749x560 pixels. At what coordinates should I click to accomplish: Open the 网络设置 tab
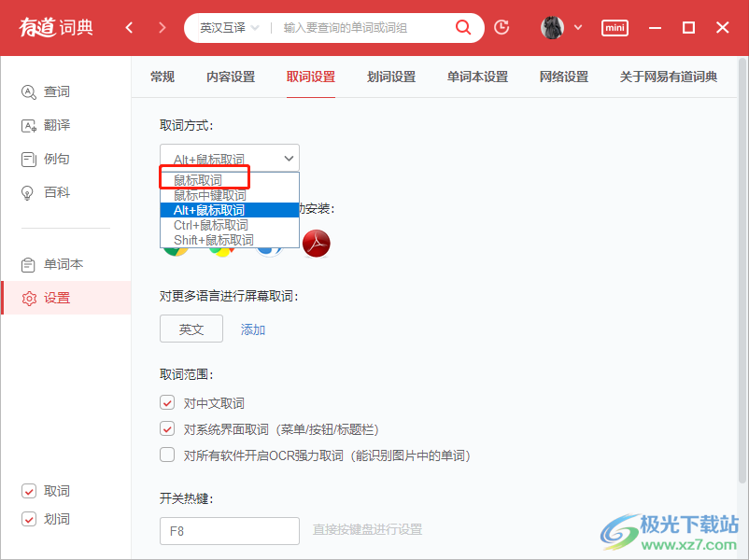pyautogui.click(x=564, y=77)
